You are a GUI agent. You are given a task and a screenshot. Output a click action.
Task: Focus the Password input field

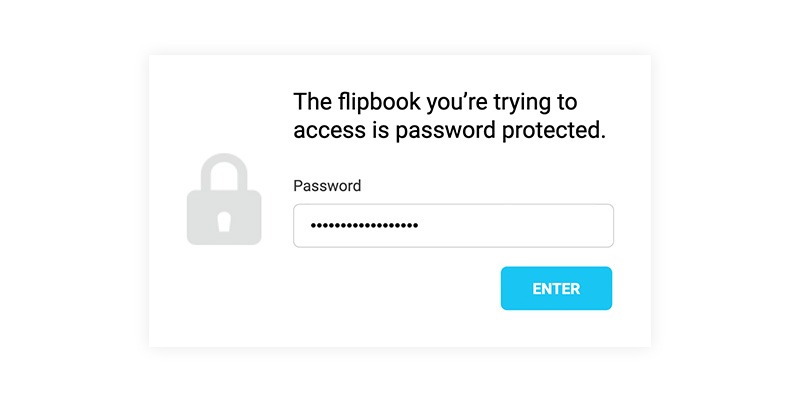pos(453,226)
